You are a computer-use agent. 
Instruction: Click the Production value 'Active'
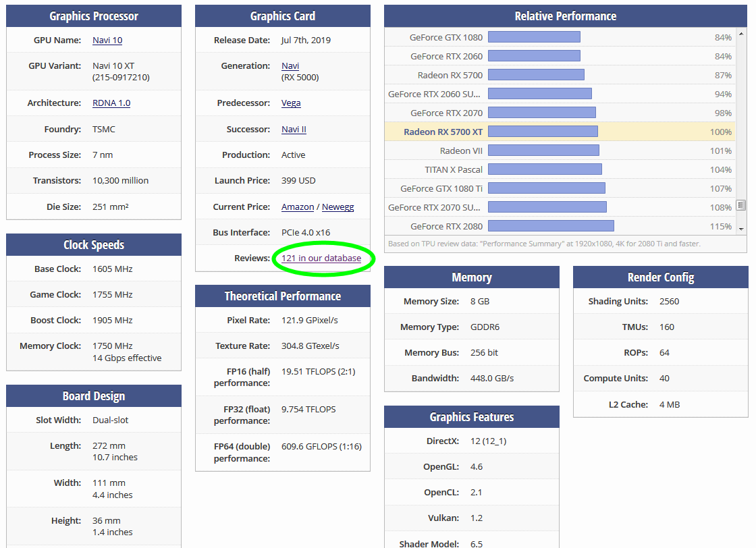click(x=293, y=155)
